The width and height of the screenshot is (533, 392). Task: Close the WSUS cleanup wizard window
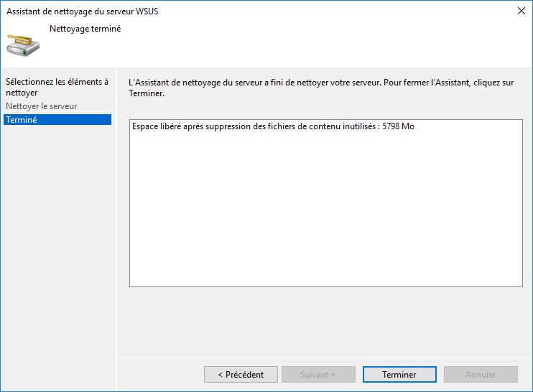click(520, 11)
